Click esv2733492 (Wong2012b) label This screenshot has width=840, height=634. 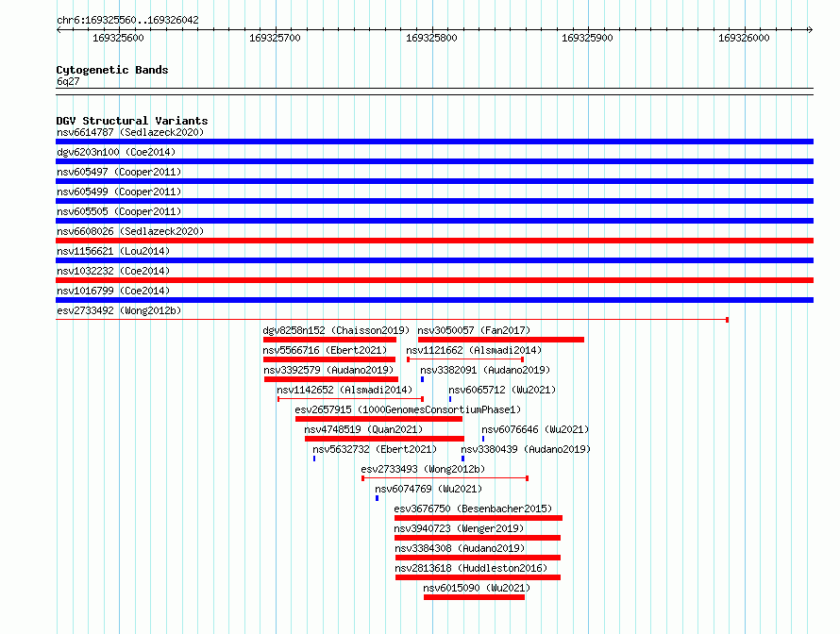[119, 310]
